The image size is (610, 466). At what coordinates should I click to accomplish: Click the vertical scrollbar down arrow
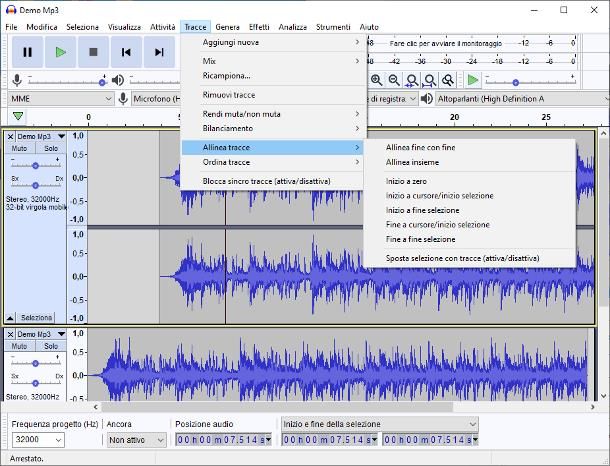click(603, 396)
